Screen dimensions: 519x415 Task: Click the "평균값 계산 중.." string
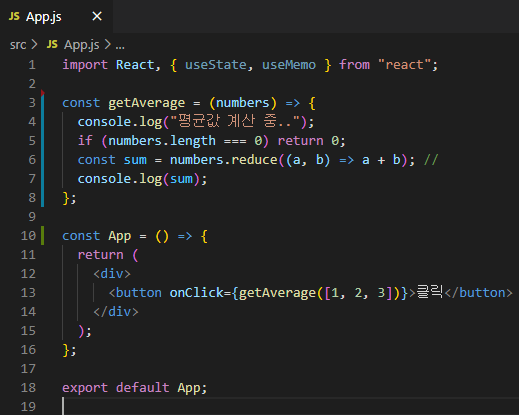coord(235,121)
